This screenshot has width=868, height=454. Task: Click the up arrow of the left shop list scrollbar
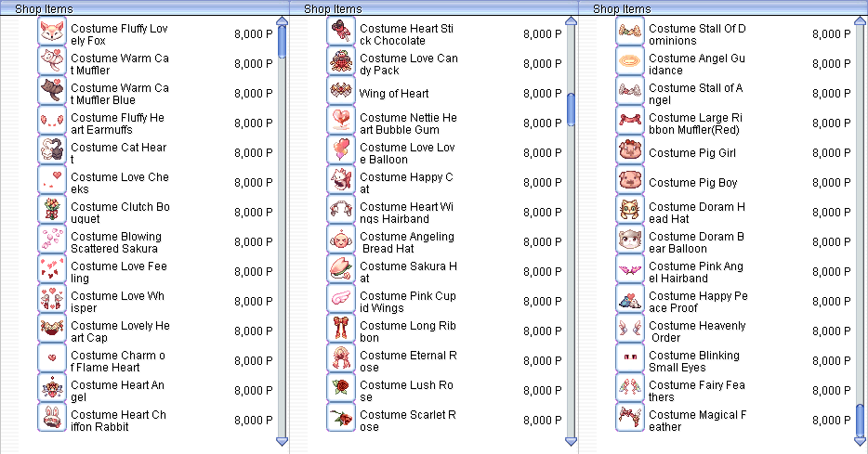[282, 21]
